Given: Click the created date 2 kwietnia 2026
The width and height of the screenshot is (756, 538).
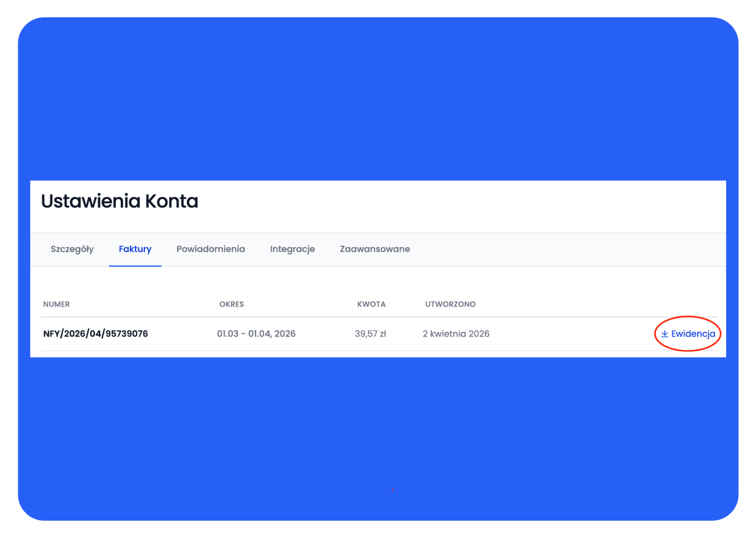Looking at the screenshot, I should [x=456, y=334].
